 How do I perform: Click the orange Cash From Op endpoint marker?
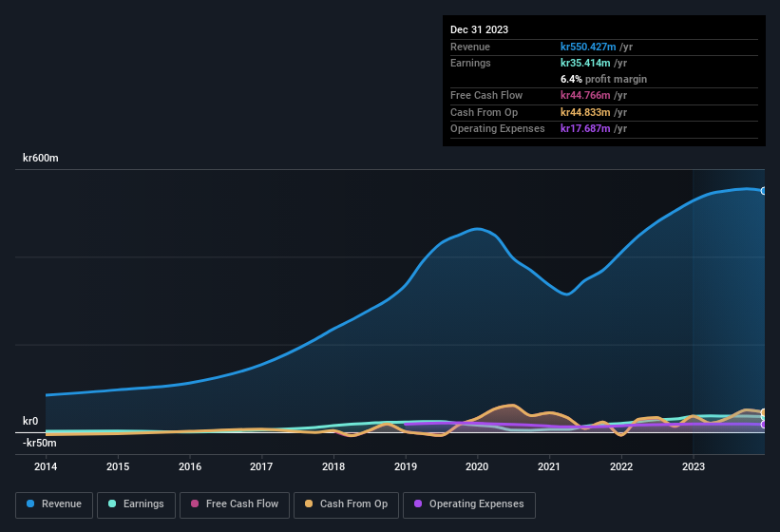coord(763,412)
